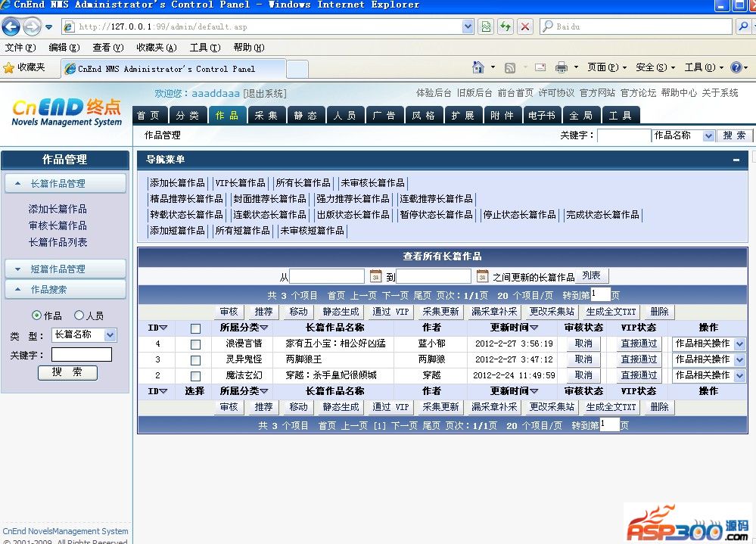
Task: Click the sidebar 搜 索 button
Action: tap(67, 372)
